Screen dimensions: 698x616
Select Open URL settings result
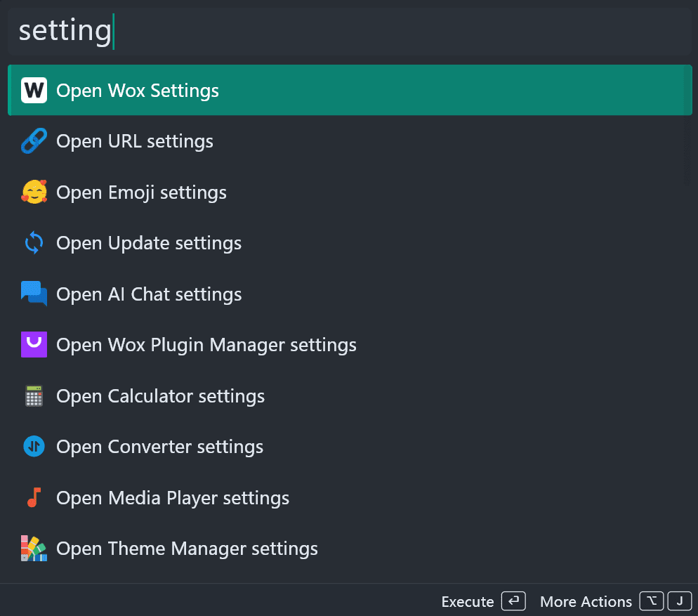tap(350, 141)
